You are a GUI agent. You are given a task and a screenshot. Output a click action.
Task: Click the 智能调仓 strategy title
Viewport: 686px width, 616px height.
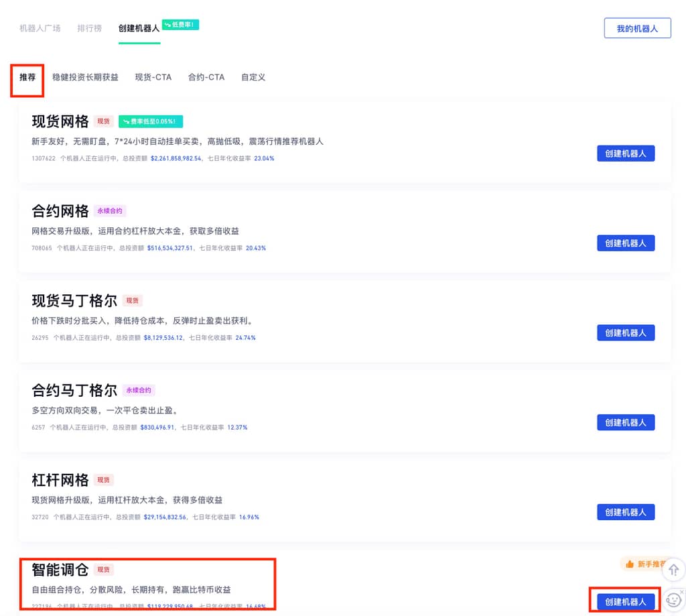coord(60,570)
